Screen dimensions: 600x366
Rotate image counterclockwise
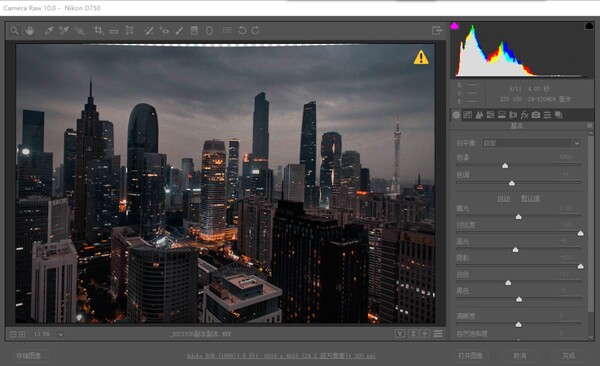click(x=242, y=30)
